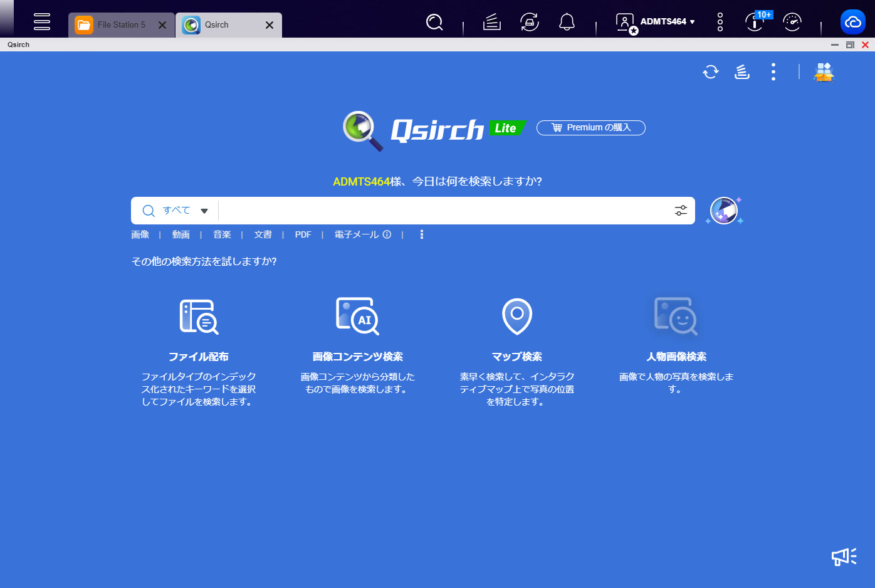Click the AI assistant sparkle icon
The height and width of the screenshot is (588, 875).
click(x=724, y=211)
